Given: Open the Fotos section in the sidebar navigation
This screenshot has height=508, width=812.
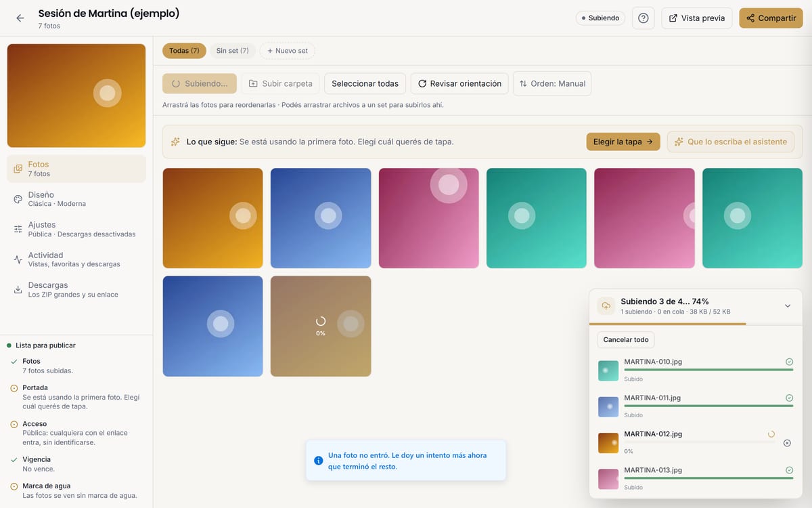Looking at the screenshot, I should pyautogui.click(x=76, y=169).
